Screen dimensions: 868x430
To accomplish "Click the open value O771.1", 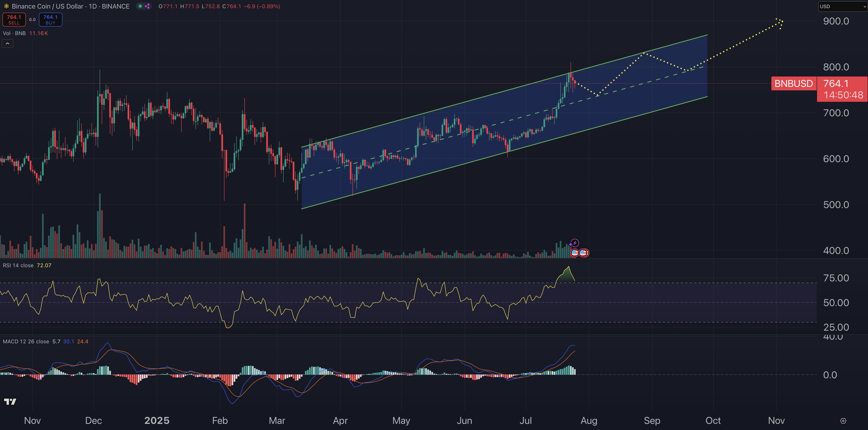I will pyautogui.click(x=168, y=6).
